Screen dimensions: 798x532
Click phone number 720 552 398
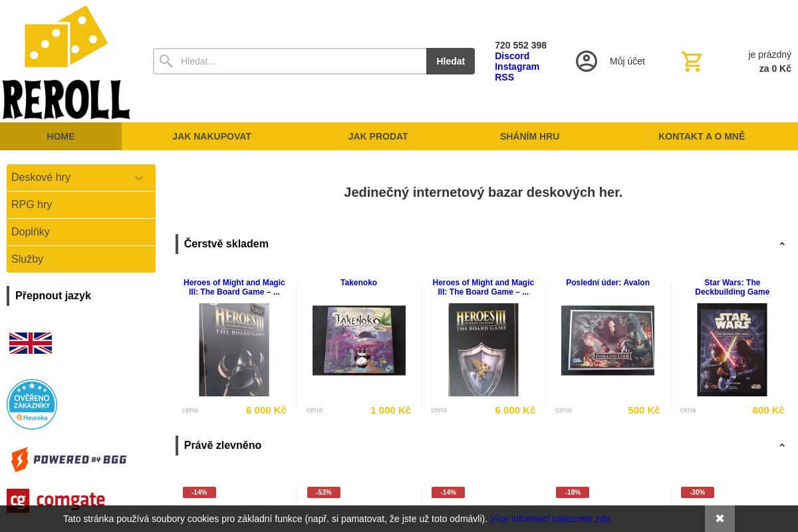(521, 45)
